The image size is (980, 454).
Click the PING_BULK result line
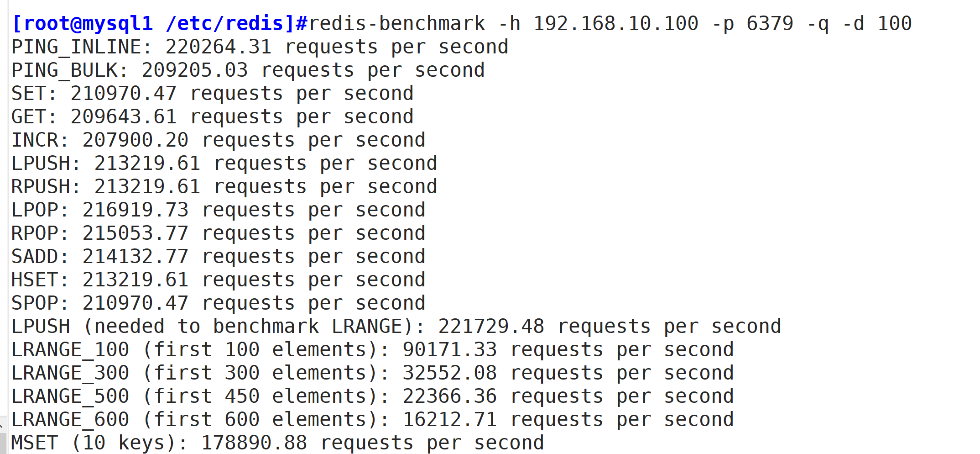(x=248, y=70)
